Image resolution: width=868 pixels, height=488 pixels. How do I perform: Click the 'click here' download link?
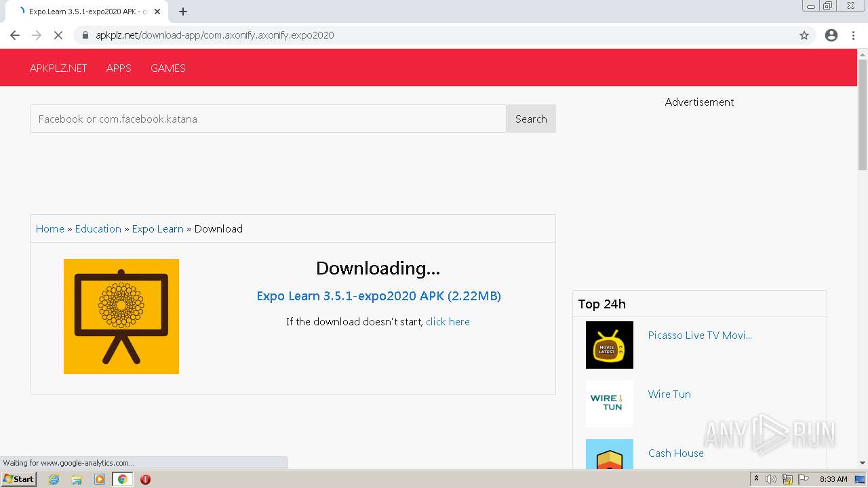[x=448, y=321]
